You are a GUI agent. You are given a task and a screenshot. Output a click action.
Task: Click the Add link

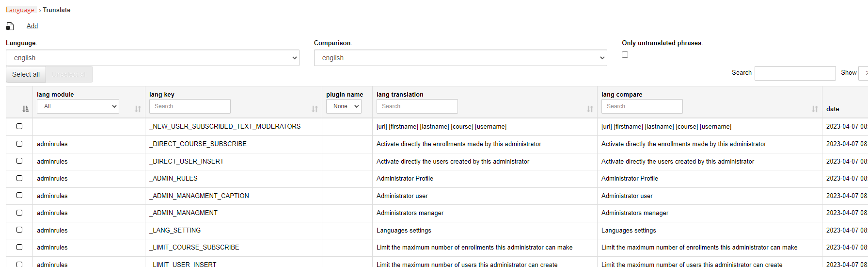coord(32,26)
